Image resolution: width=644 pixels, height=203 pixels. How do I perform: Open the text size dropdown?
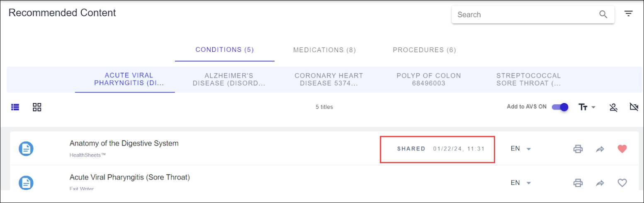(x=587, y=107)
